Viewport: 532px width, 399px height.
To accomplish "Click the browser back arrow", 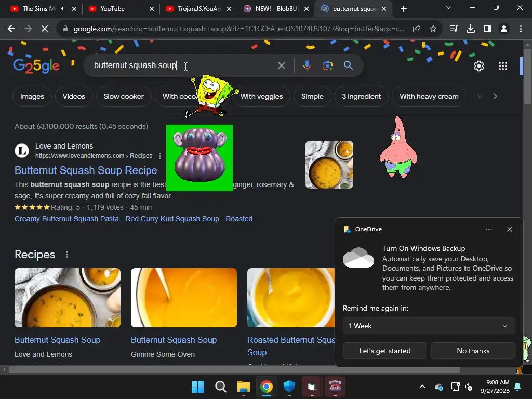I will pos(11,29).
